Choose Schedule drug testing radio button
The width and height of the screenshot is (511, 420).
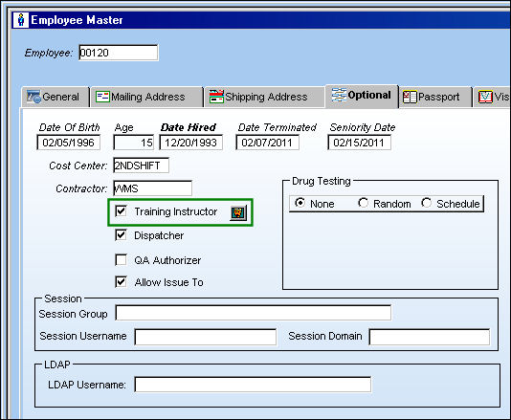(426, 203)
